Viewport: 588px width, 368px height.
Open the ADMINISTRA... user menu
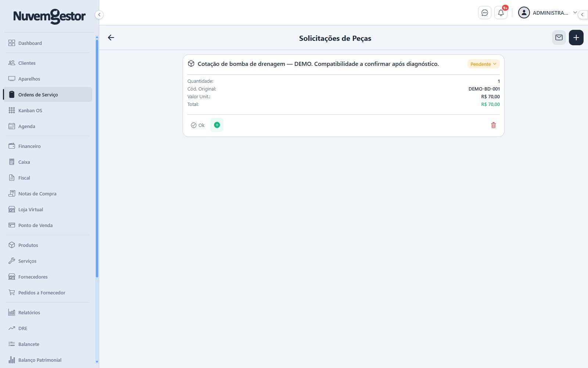point(548,13)
